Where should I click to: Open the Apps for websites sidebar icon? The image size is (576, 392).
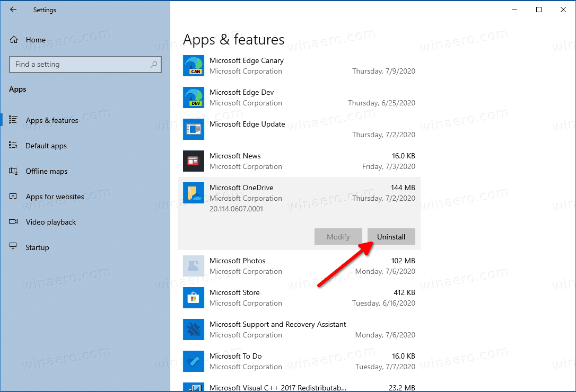[13, 197]
